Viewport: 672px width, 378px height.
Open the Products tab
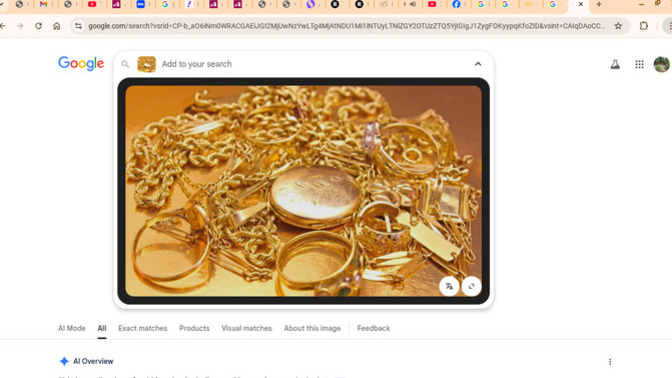click(x=194, y=328)
